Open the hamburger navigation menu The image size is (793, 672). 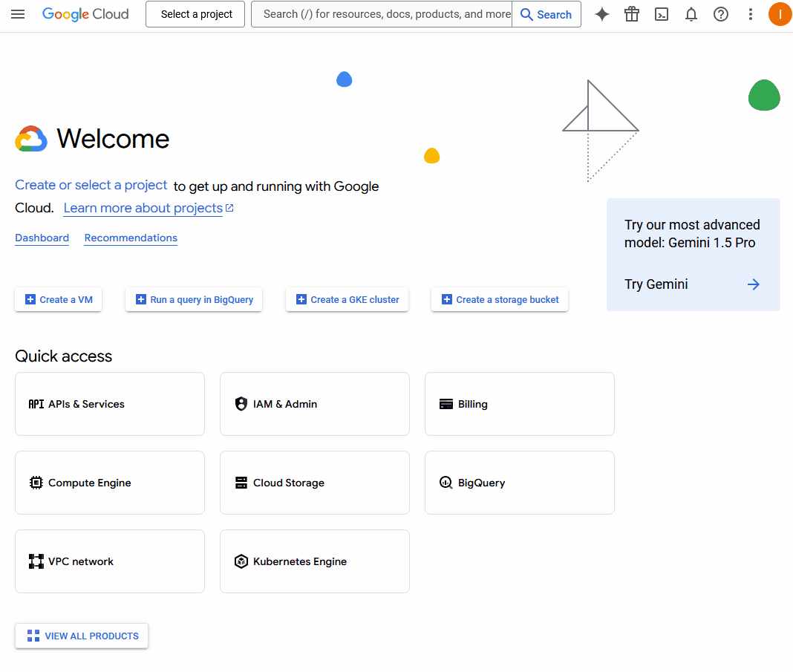18,14
